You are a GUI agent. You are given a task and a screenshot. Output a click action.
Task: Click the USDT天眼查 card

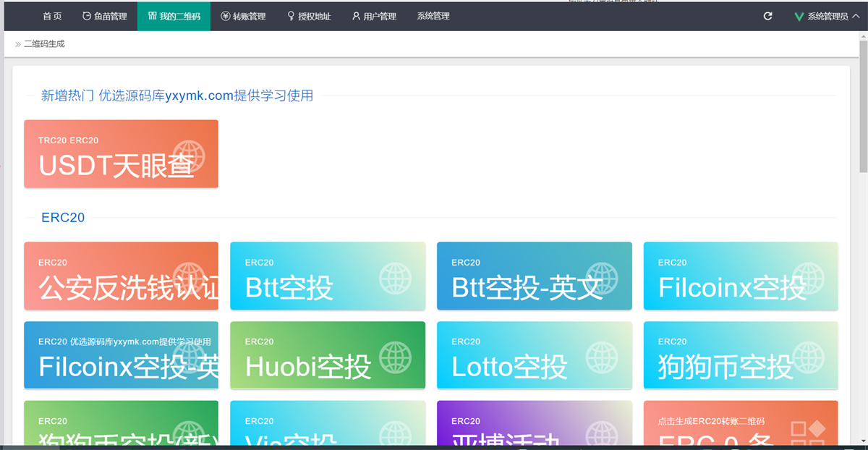pyautogui.click(x=121, y=153)
